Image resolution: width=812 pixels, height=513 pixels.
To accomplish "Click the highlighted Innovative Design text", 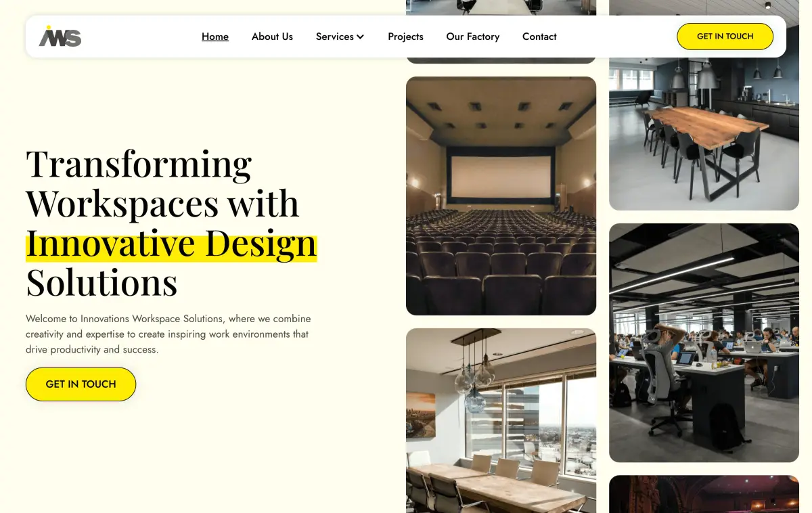I will [171, 244].
